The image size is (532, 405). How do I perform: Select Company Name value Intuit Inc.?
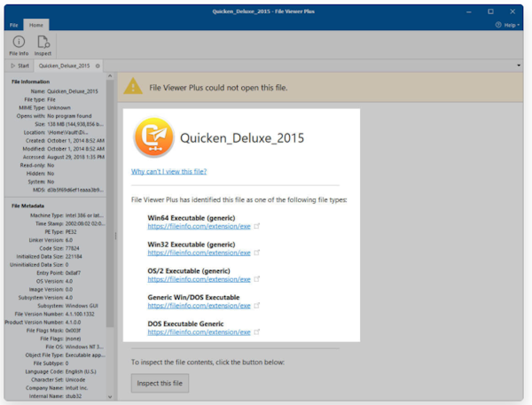coord(76,388)
